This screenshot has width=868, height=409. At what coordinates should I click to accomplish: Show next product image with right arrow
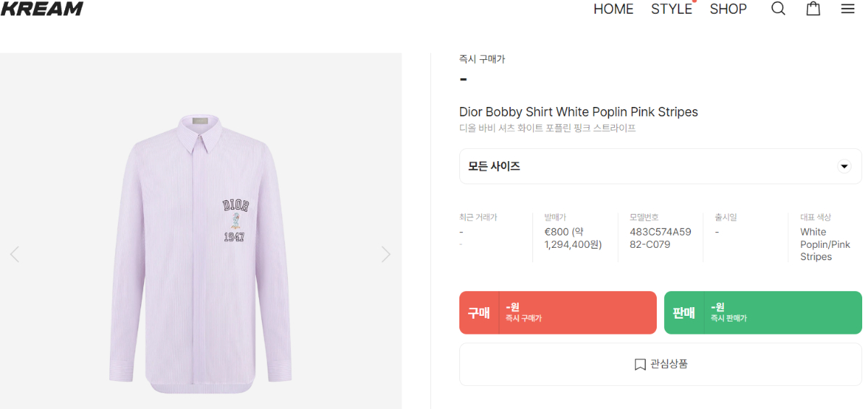pos(386,254)
